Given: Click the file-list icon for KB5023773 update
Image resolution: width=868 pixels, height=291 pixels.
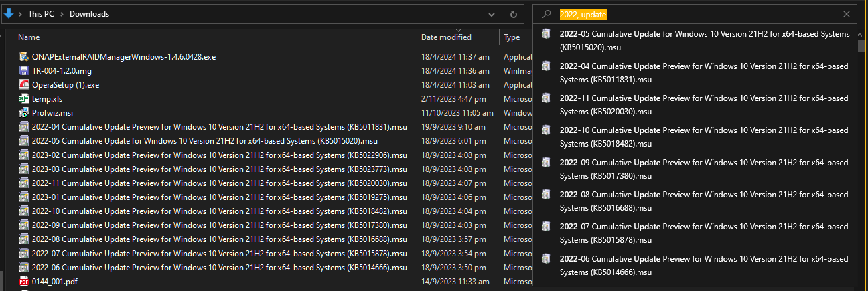Looking at the screenshot, I should (x=24, y=169).
